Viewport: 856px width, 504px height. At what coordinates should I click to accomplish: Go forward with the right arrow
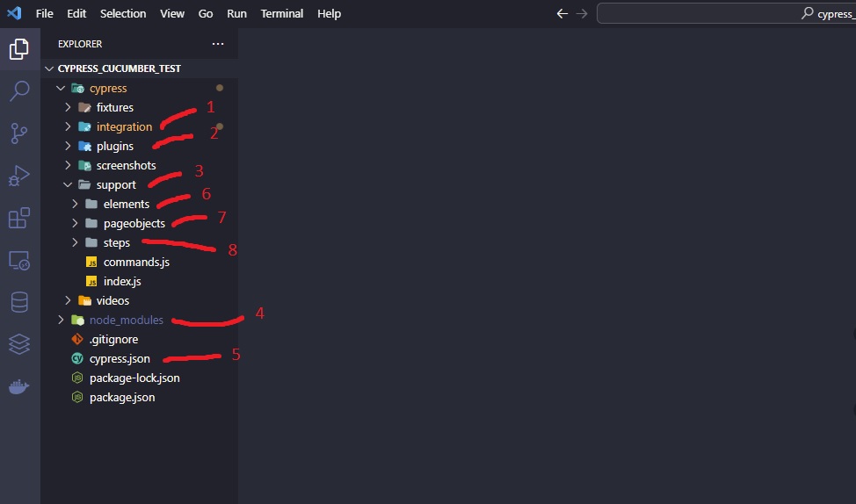582,14
